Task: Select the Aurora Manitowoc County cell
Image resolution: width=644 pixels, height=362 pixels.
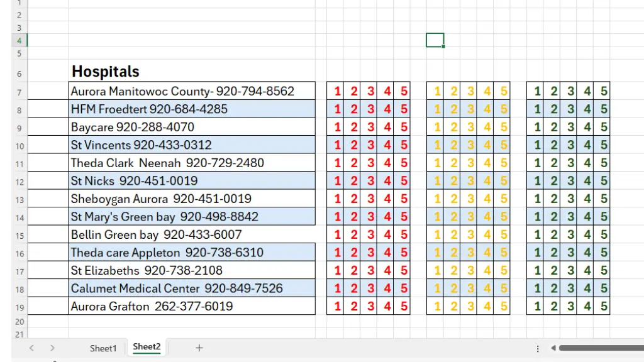Action: [x=192, y=90]
